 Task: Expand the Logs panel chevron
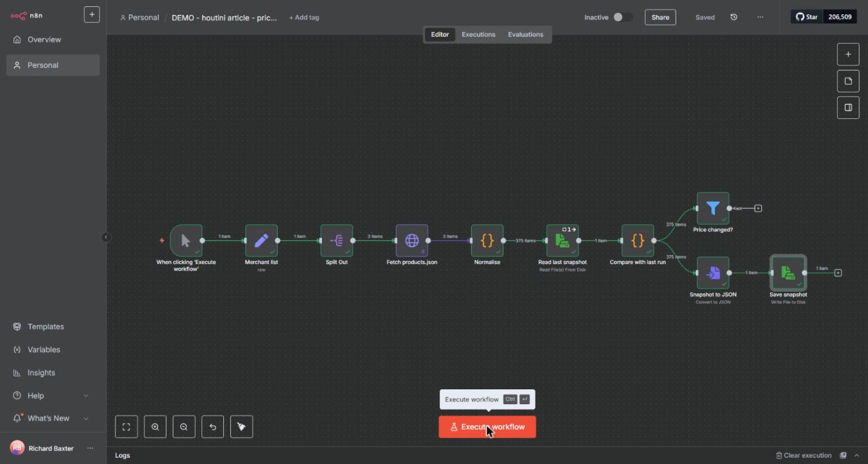[857, 455]
